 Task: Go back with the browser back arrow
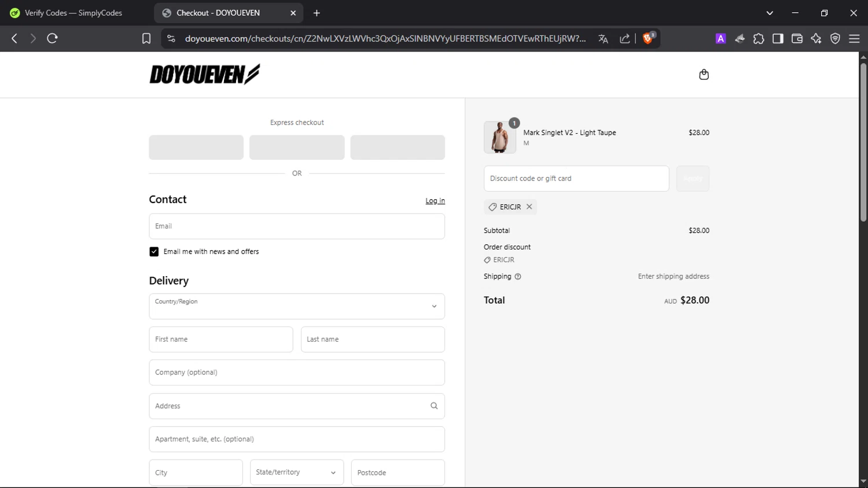pyautogui.click(x=14, y=38)
